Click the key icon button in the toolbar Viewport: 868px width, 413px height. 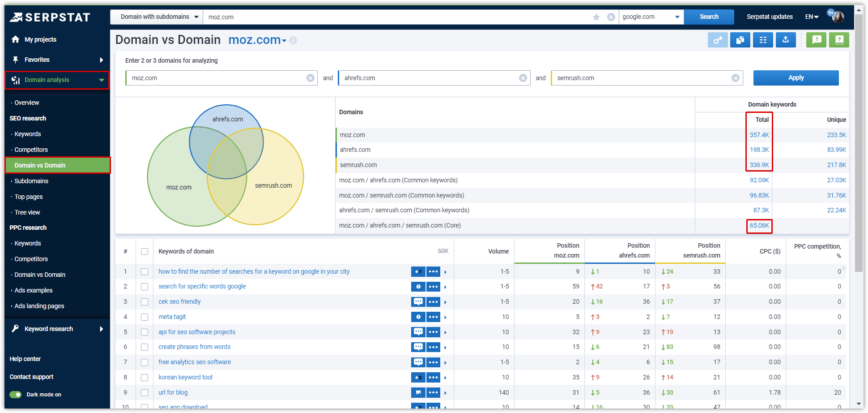point(718,40)
